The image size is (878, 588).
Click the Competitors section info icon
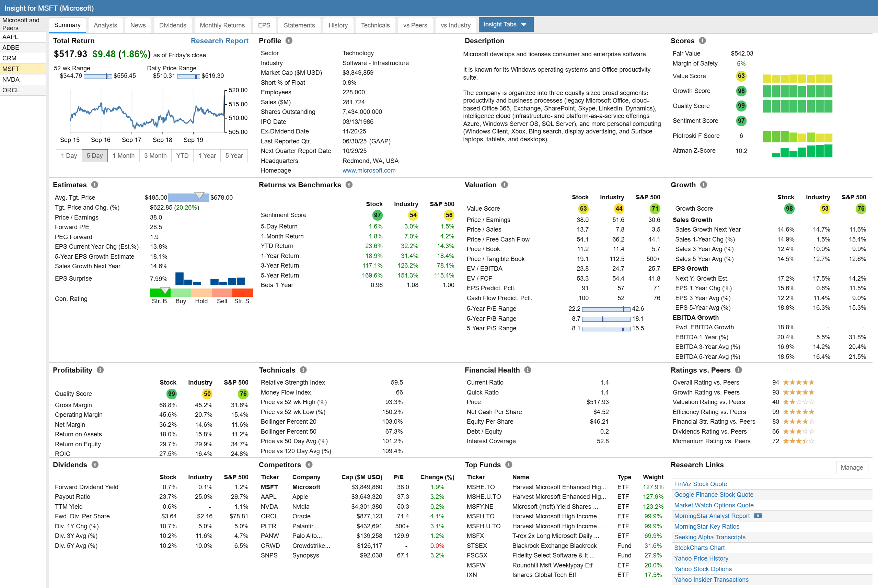tap(309, 464)
